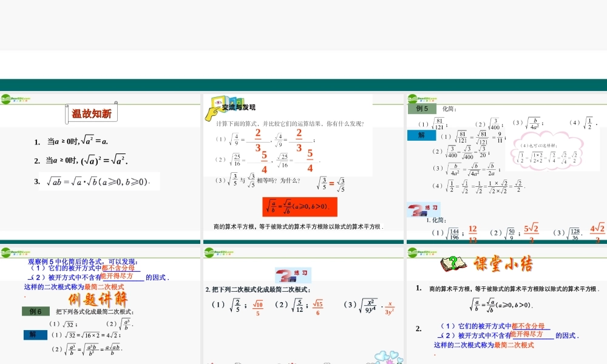
Task: Click the formula √ab = √a·√b
Action: (x=98, y=181)
